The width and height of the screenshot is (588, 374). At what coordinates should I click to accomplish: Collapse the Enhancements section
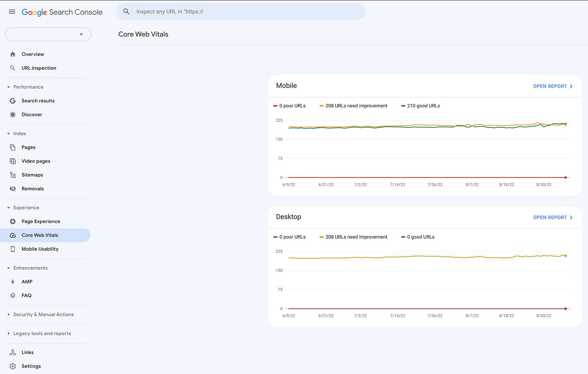(x=9, y=268)
